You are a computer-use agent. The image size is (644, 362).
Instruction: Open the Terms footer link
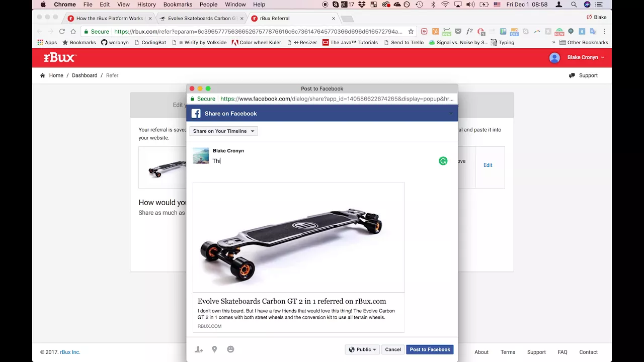pyautogui.click(x=508, y=352)
